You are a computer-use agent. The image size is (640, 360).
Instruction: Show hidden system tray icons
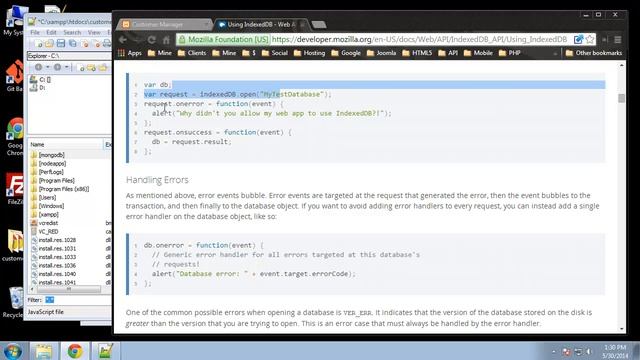pos(554,351)
